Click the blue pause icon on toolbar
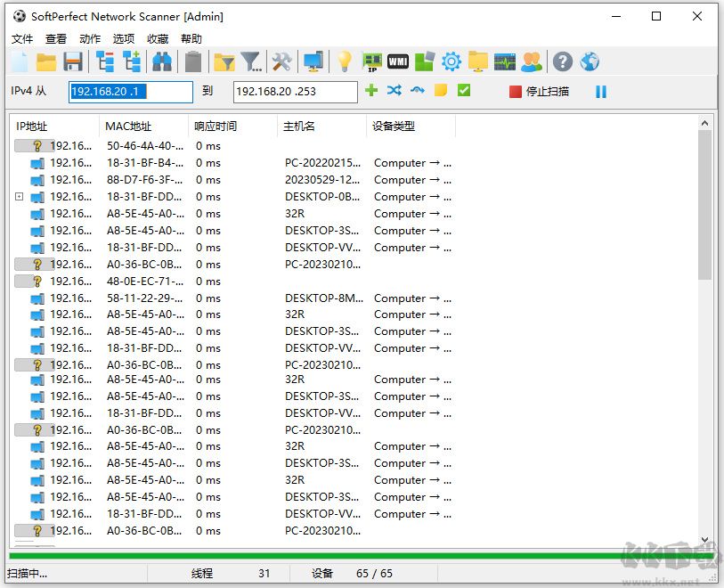The width and height of the screenshot is (724, 588). (601, 90)
